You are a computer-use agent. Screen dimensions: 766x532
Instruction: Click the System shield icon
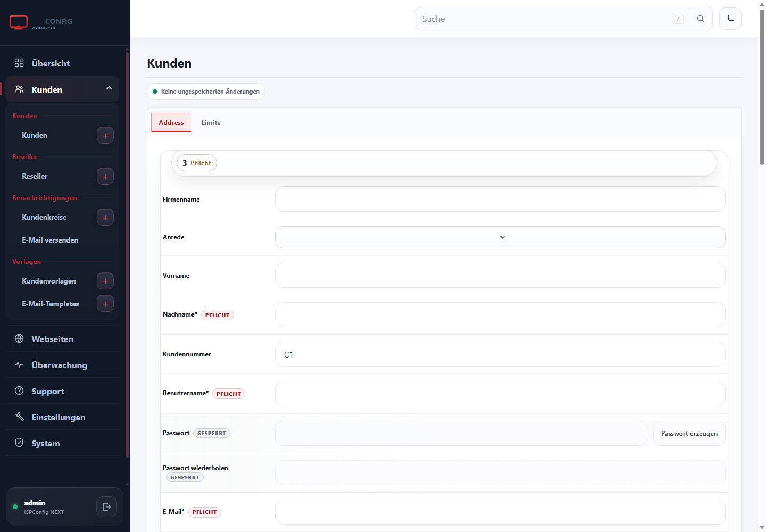(x=19, y=443)
